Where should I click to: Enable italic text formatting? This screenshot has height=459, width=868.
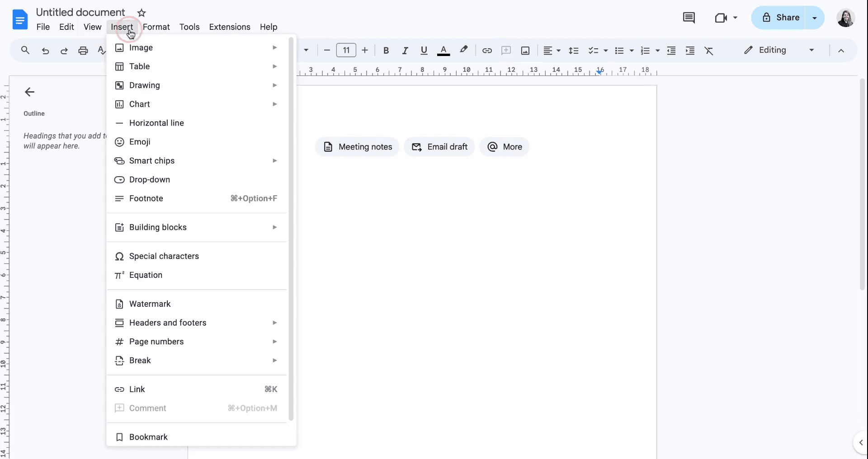tap(405, 50)
